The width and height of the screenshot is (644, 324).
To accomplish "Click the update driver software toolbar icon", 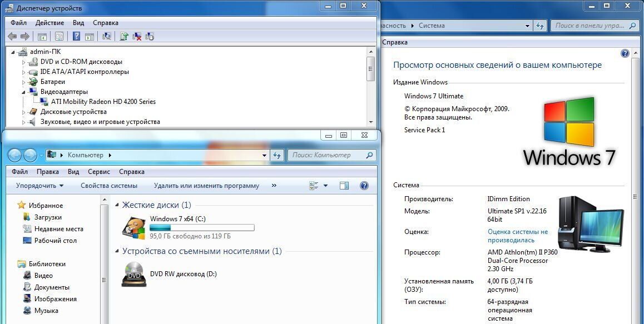I will point(124,37).
